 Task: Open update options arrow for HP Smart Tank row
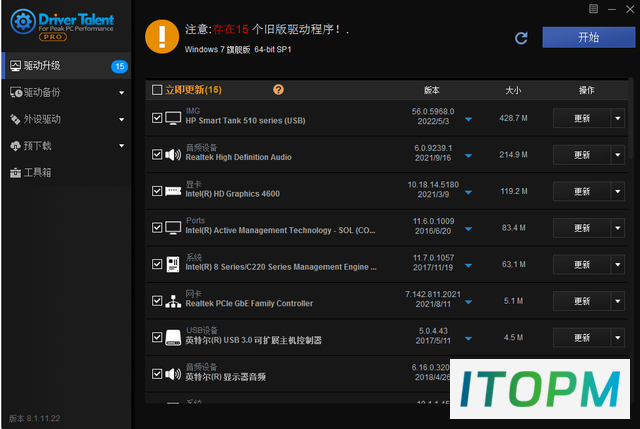pyautogui.click(x=618, y=118)
